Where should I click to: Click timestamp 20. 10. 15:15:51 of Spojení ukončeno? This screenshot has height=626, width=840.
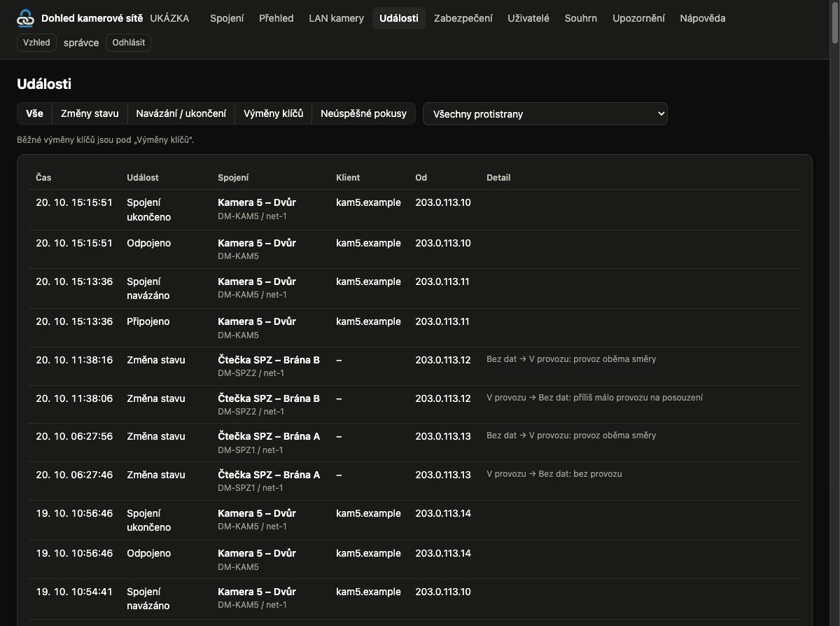[74, 202]
